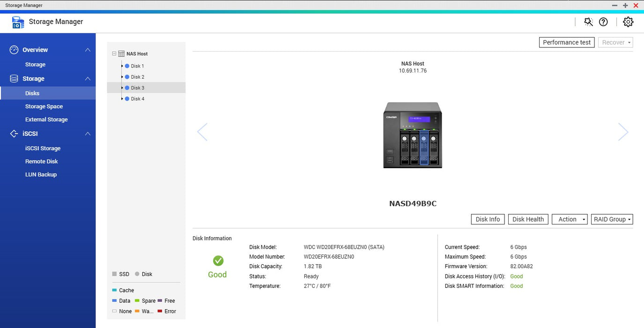Click the Disk SMART Information Good value
644x328 pixels.
tap(517, 286)
